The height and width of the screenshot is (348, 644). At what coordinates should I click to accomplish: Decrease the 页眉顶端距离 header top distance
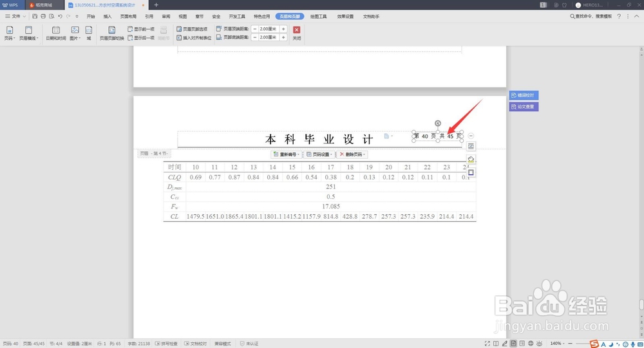click(255, 29)
